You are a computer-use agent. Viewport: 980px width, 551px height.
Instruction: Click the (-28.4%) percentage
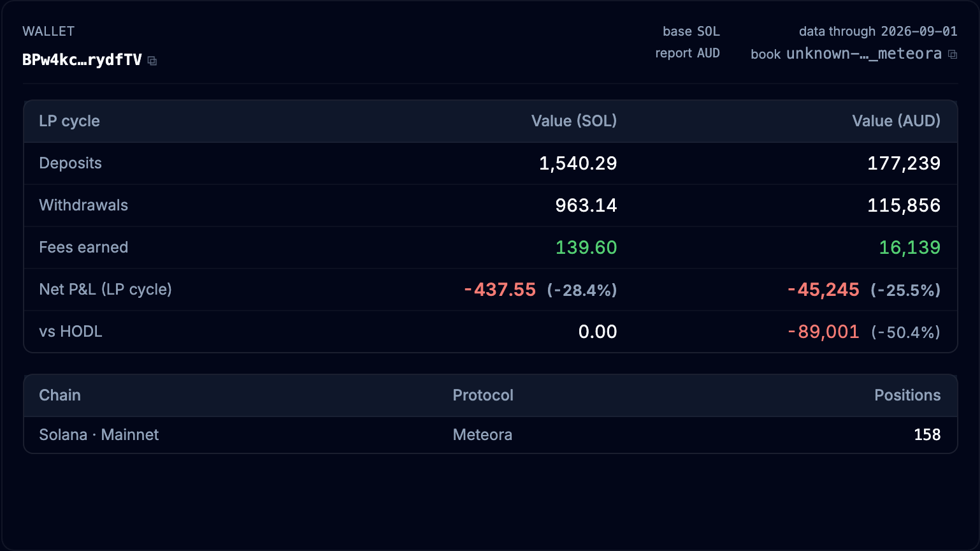click(582, 290)
